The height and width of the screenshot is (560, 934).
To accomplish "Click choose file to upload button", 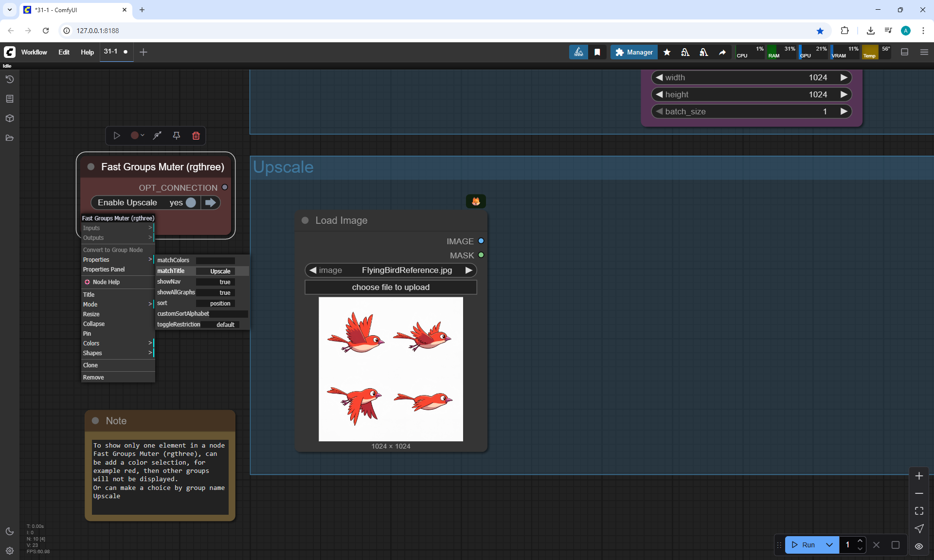I will pos(390,287).
